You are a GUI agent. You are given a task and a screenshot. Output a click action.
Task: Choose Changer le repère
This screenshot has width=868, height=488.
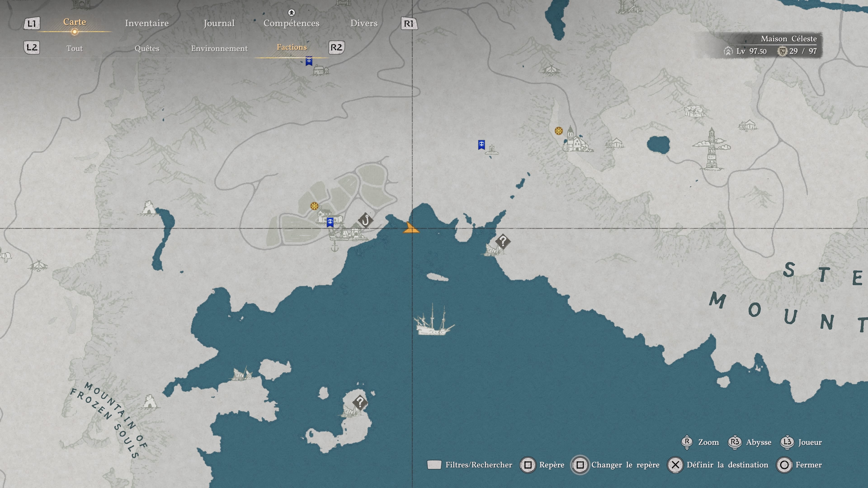point(616,465)
